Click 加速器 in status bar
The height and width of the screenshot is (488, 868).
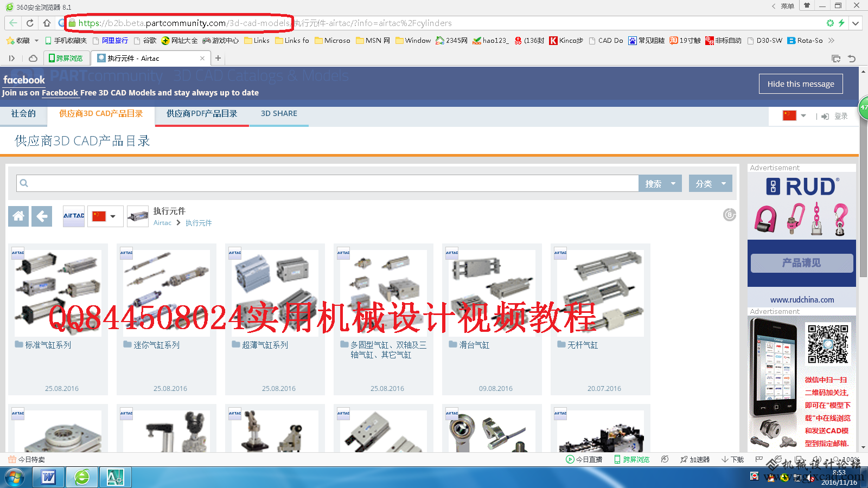[x=695, y=459]
